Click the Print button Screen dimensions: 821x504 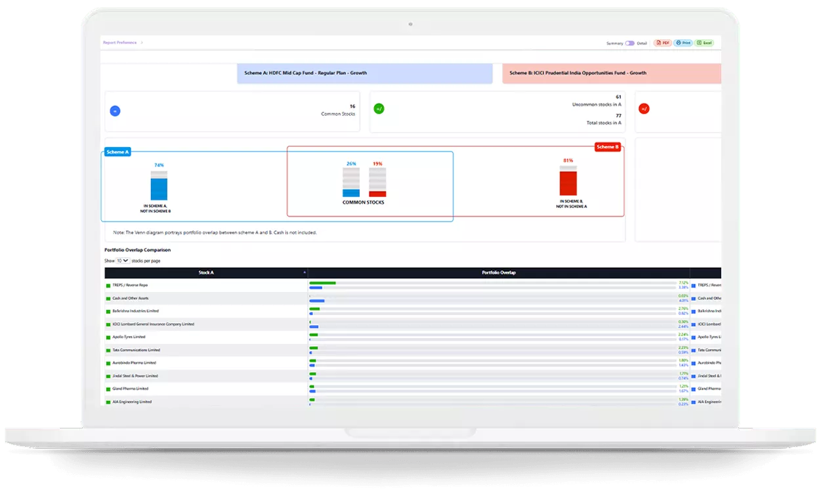(683, 43)
